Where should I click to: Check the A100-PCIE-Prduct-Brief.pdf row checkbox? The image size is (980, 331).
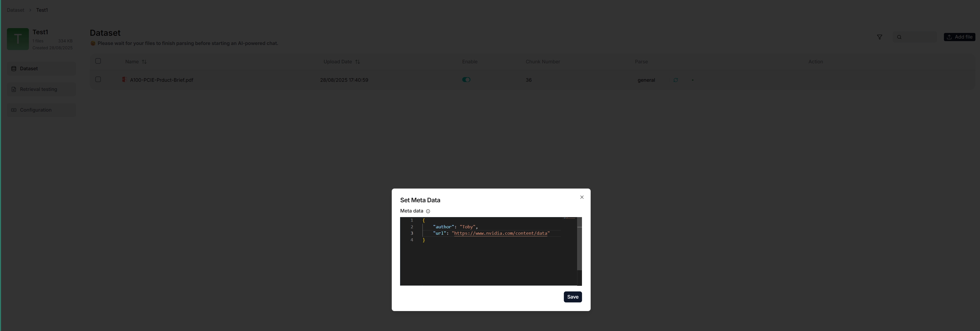(98, 79)
